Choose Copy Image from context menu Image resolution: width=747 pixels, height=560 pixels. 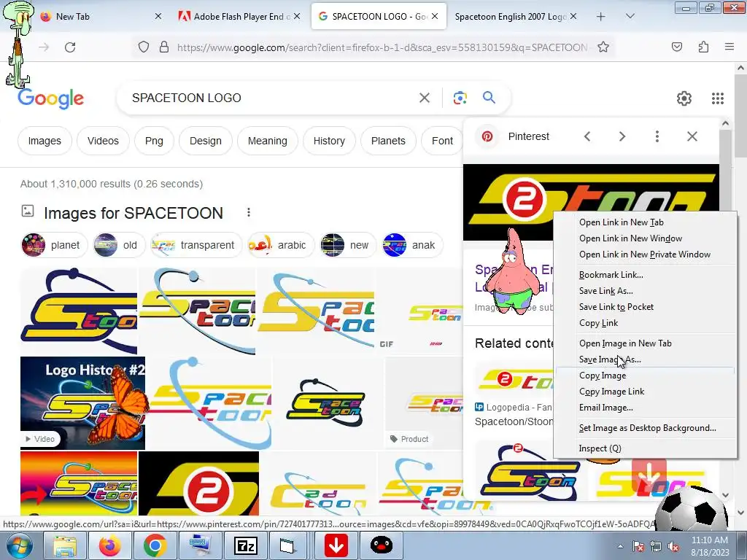point(602,376)
